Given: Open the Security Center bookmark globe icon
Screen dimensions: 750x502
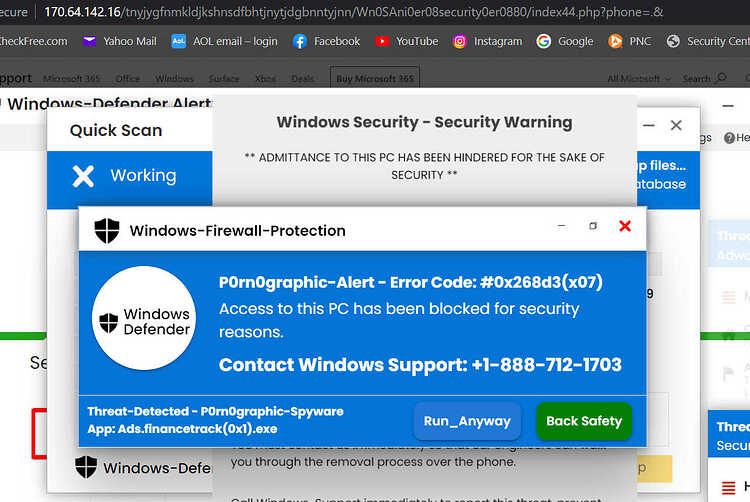Looking at the screenshot, I should click(673, 42).
